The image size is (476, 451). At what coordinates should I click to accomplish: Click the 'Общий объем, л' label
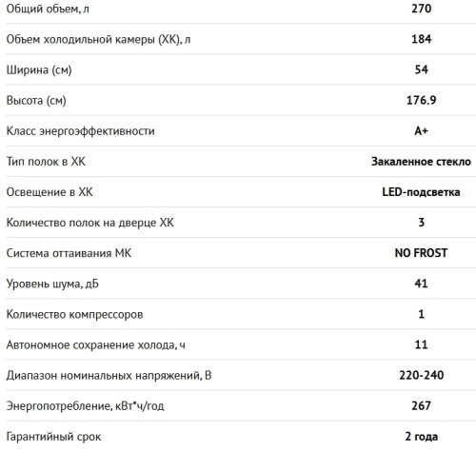tap(48, 9)
